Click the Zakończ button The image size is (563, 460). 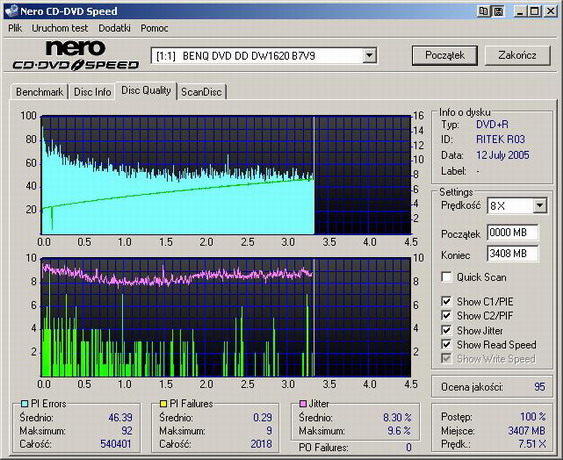click(x=517, y=55)
